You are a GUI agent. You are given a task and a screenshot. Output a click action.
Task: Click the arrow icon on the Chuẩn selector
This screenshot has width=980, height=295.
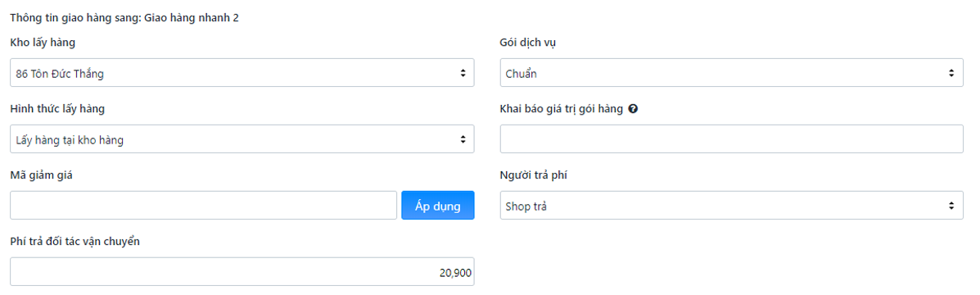(951, 73)
